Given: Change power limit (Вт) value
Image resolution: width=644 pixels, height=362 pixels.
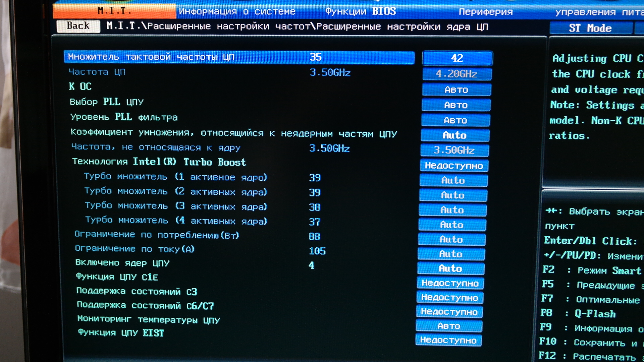Looking at the screenshot, I should click(451, 240).
